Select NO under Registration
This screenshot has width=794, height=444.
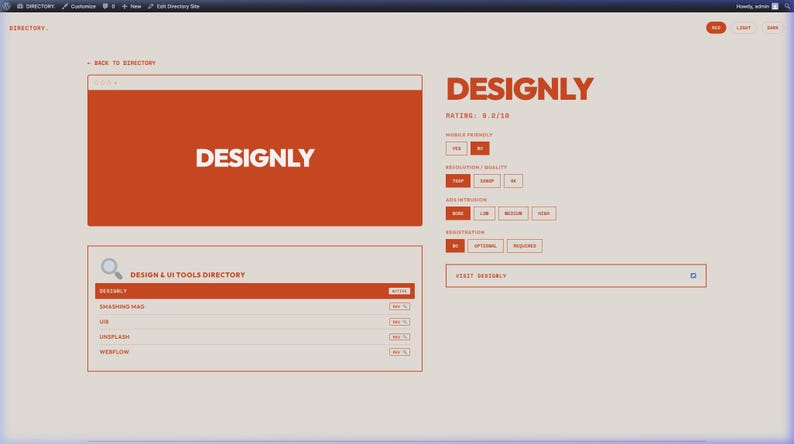(455, 246)
